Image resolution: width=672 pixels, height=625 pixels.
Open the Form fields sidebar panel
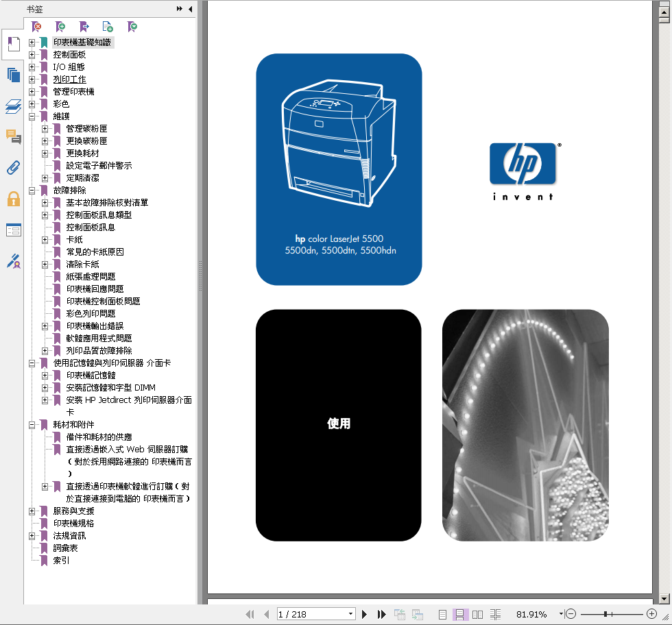(13, 230)
